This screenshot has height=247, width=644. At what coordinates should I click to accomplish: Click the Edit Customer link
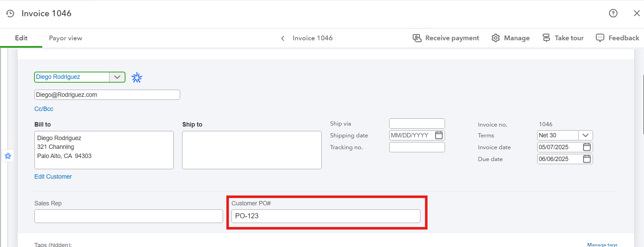(x=53, y=177)
